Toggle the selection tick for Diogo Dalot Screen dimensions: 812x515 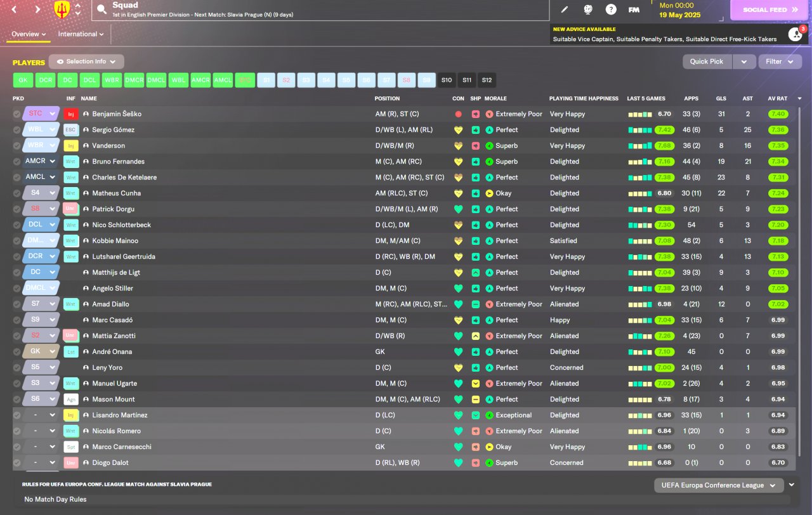[16, 463]
